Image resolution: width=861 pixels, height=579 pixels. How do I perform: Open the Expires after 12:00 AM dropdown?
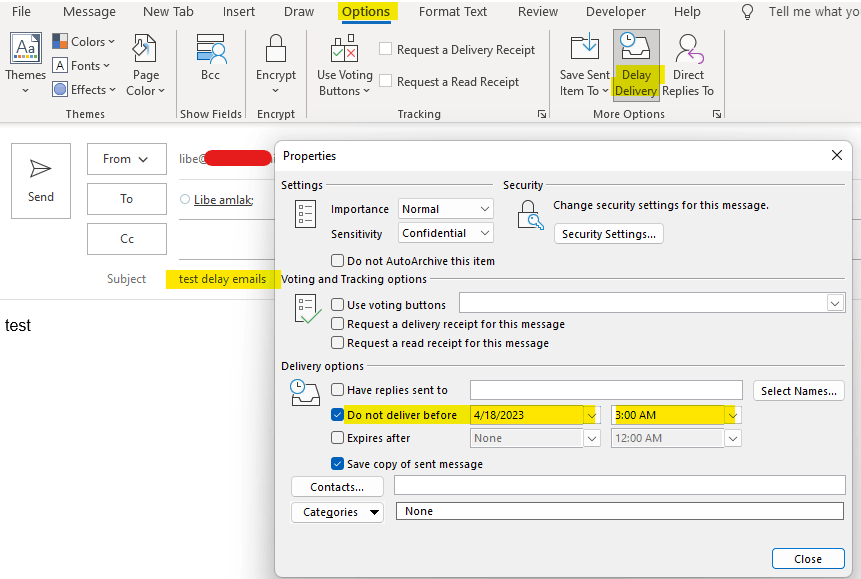pos(733,438)
